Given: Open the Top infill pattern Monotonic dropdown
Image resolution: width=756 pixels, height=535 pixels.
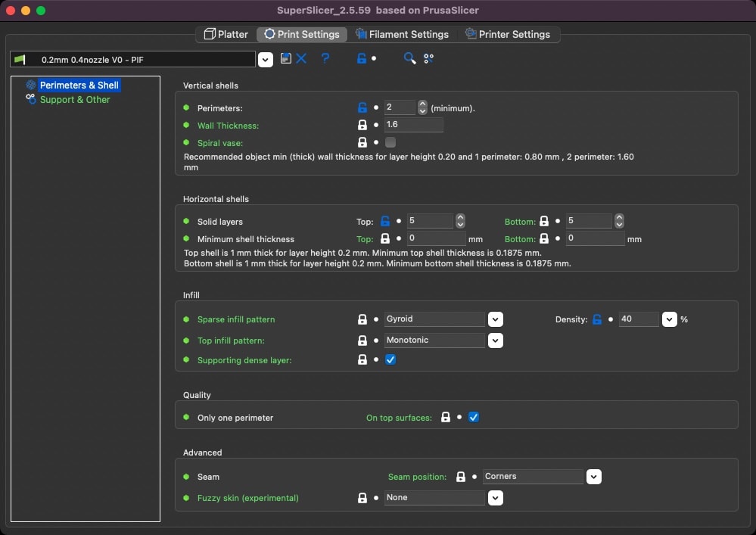Looking at the screenshot, I should (495, 341).
